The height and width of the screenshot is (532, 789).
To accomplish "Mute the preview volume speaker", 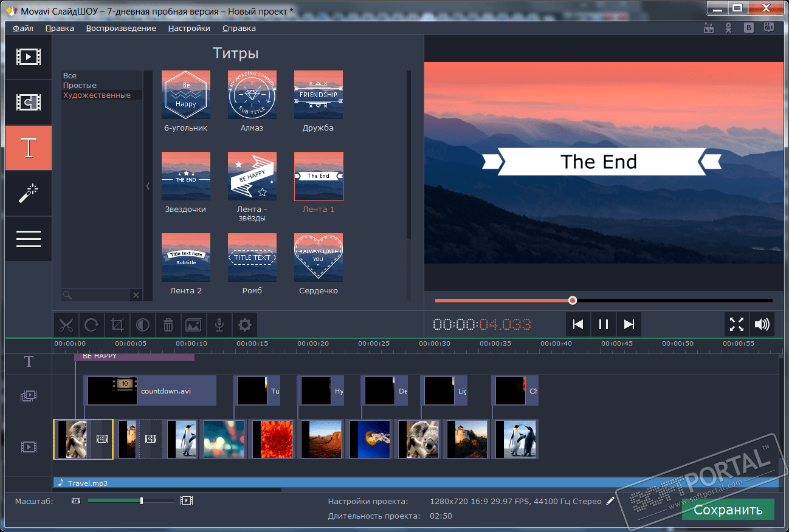I will tap(762, 324).
